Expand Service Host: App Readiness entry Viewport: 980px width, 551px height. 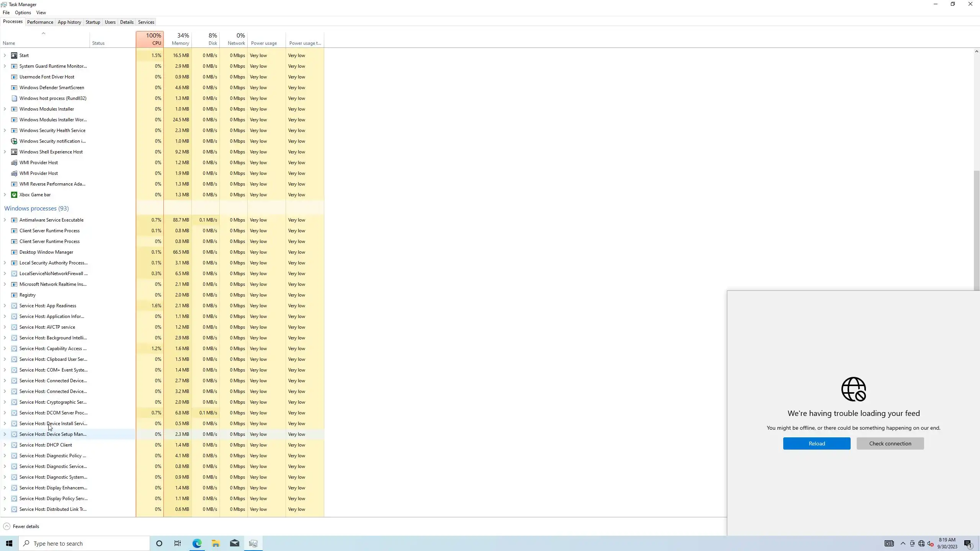5,306
